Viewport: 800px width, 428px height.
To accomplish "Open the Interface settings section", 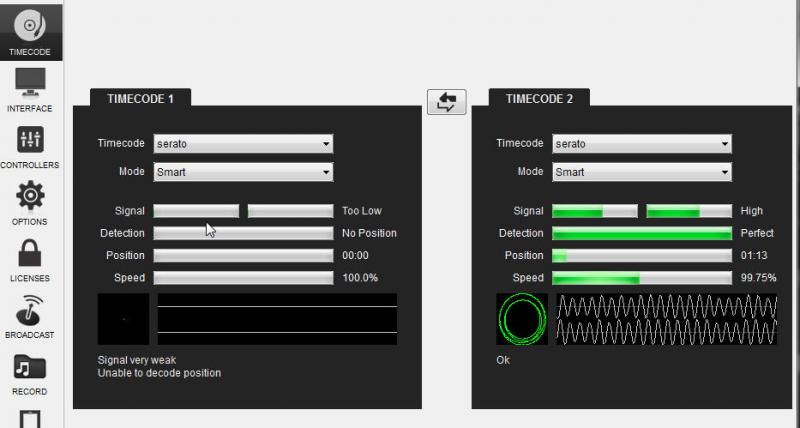I will 30,90.
